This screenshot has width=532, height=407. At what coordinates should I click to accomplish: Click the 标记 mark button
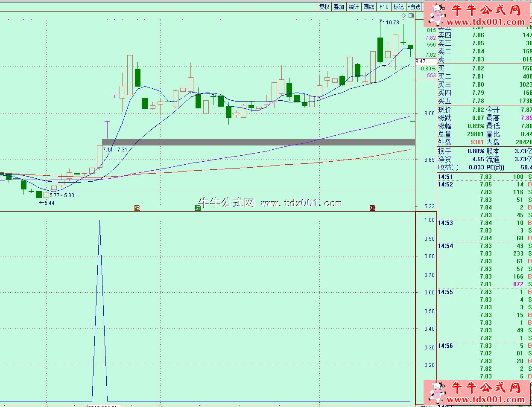pyautogui.click(x=398, y=7)
